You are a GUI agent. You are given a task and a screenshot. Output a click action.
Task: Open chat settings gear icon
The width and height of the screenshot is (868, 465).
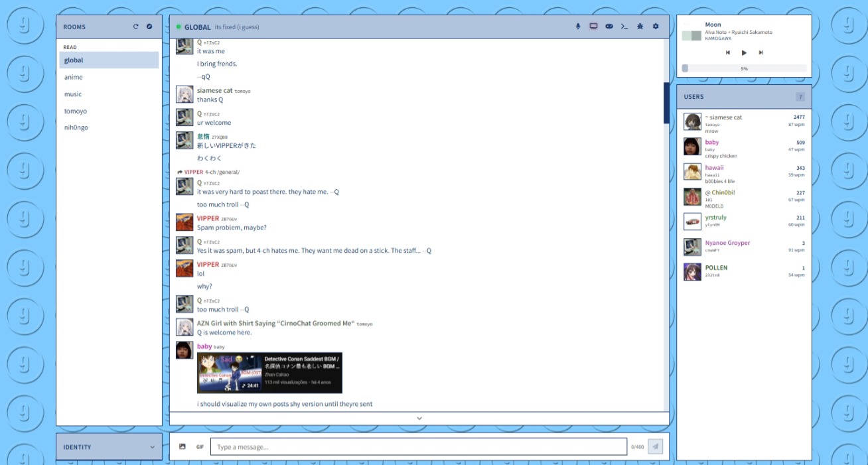click(x=656, y=27)
